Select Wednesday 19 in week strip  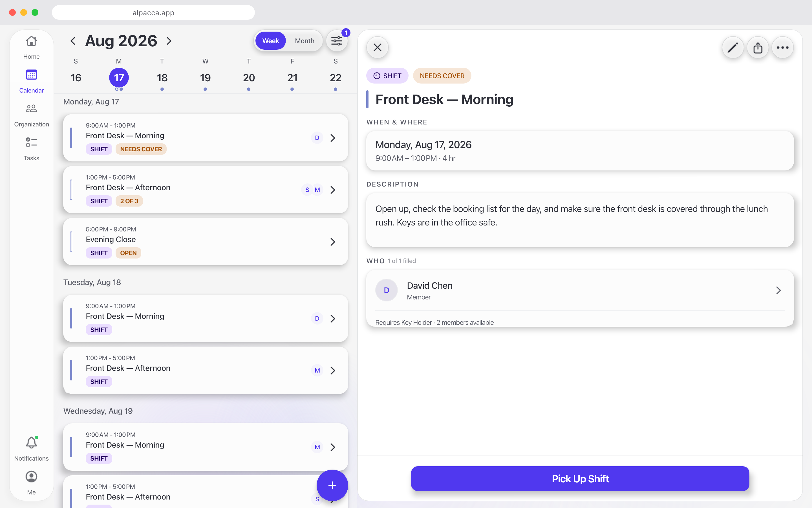pyautogui.click(x=205, y=78)
